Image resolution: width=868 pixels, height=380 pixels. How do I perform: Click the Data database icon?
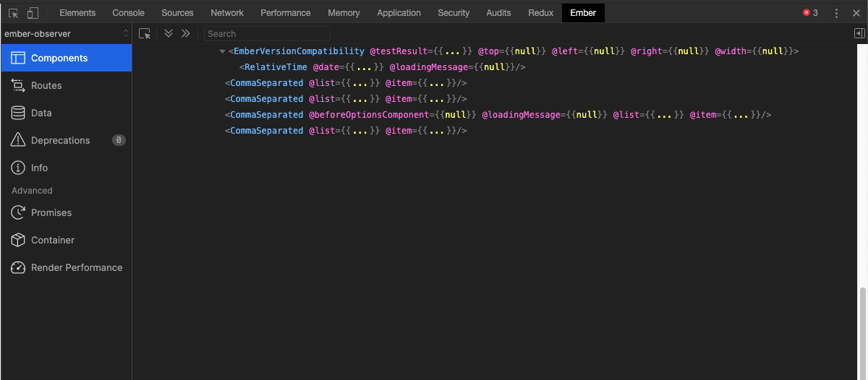pos(18,113)
